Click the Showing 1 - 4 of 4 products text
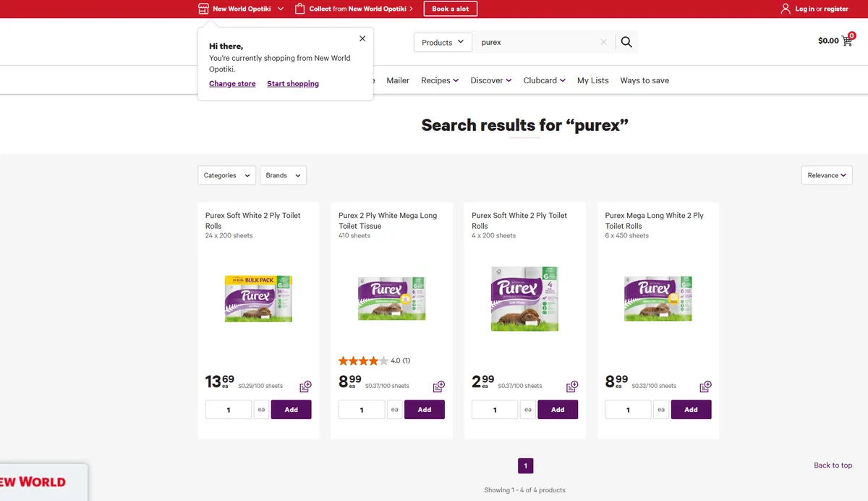The image size is (868, 501). pyautogui.click(x=525, y=490)
